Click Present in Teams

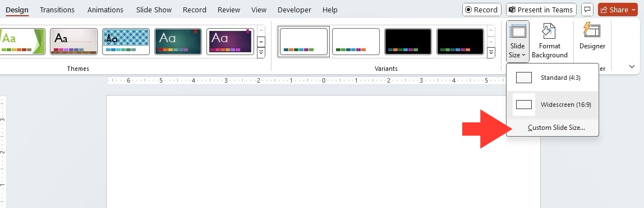[x=541, y=10]
